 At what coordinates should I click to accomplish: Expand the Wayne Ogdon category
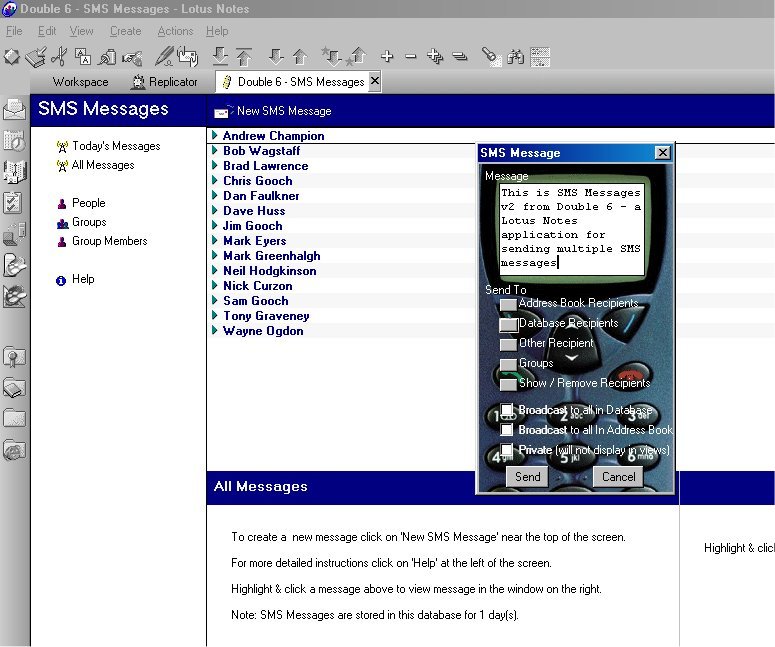pyautogui.click(x=215, y=330)
